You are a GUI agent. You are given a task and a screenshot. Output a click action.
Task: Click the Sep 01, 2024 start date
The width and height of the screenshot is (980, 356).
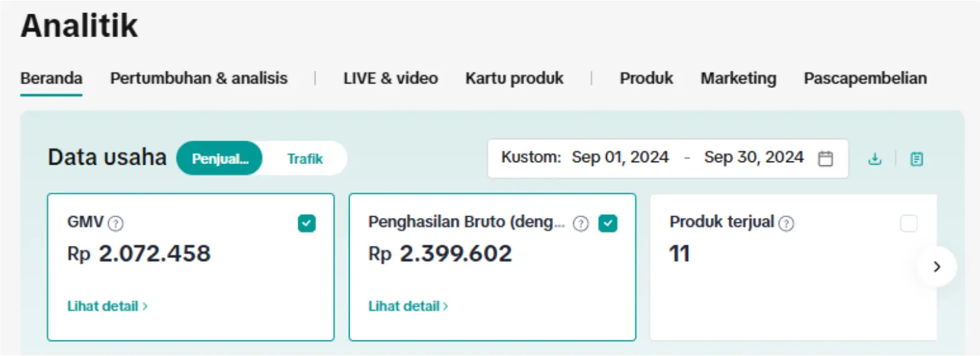click(x=620, y=158)
